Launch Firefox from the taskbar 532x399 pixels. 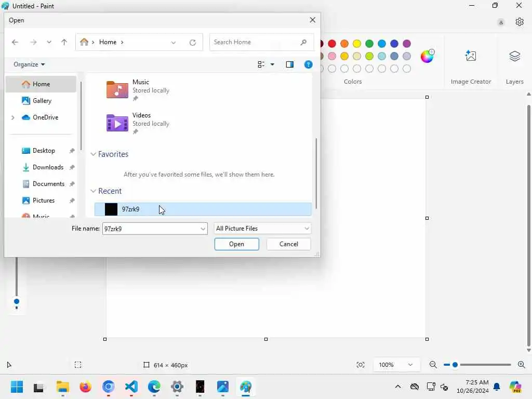point(86,387)
